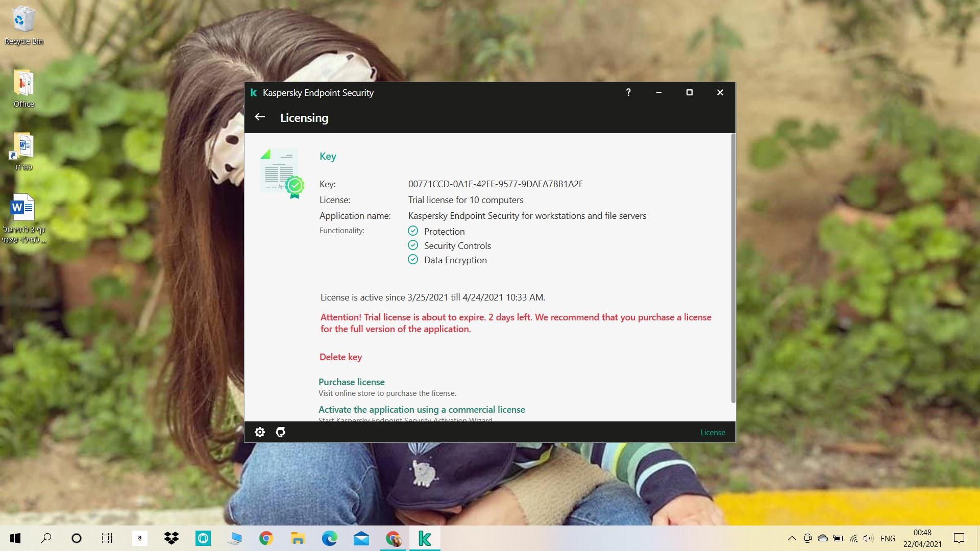Open the notification center icon
Screen dimensions: 980x551
pos(959,538)
